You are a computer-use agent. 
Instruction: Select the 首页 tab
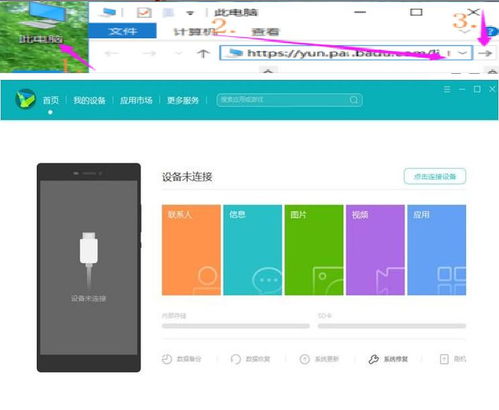[x=51, y=100]
